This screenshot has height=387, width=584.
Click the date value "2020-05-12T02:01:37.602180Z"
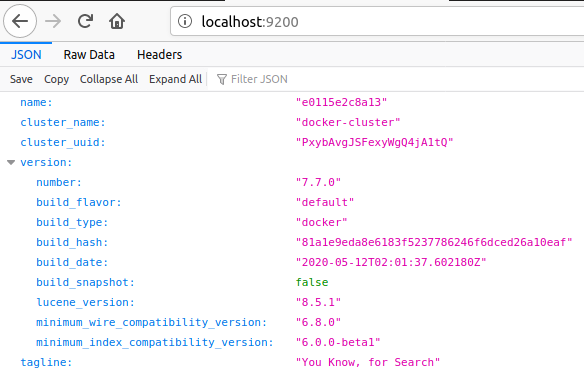pyautogui.click(x=391, y=263)
